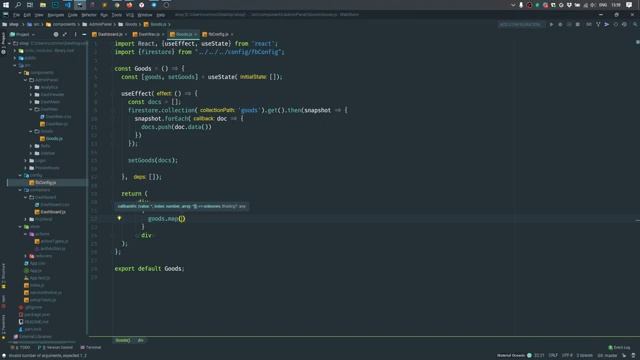The width and height of the screenshot is (640, 360).
Task: Open Windows taskbar search
Action: click(x=18, y=5)
